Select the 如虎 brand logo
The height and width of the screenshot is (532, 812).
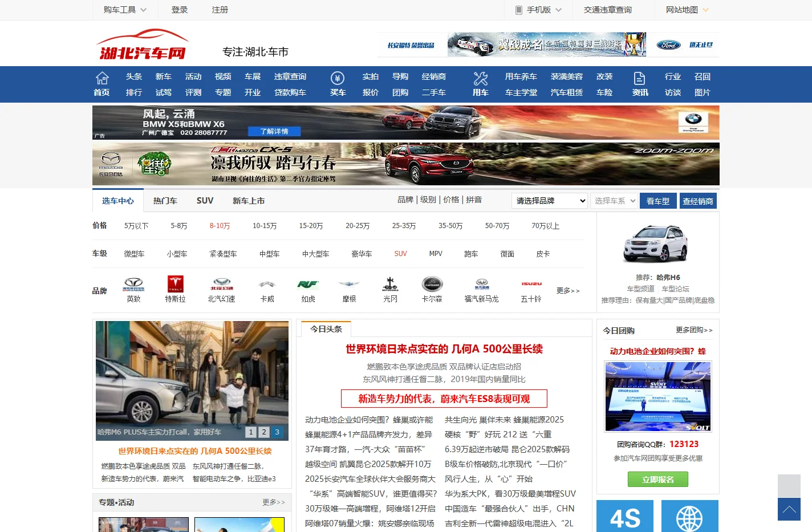tap(308, 284)
